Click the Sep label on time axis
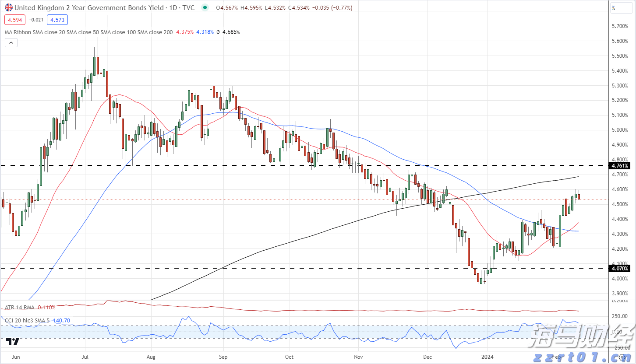Screen dimensions: 636x364 pos(223,357)
